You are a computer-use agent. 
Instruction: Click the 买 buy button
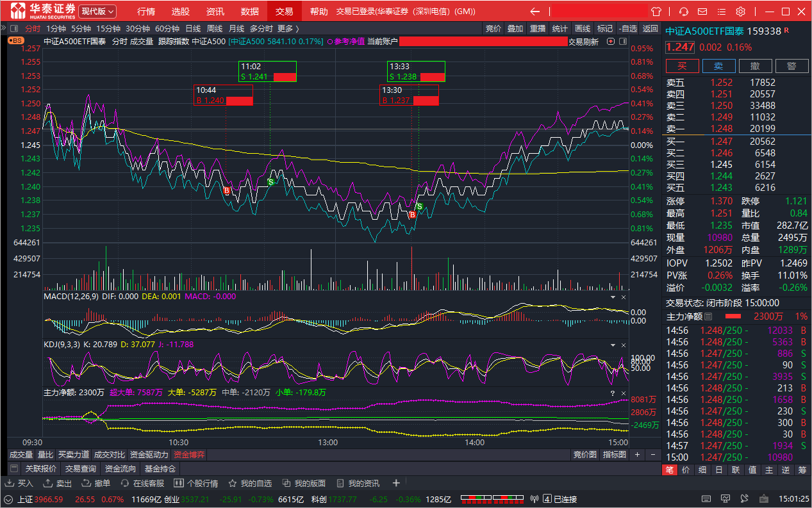[x=683, y=66]
